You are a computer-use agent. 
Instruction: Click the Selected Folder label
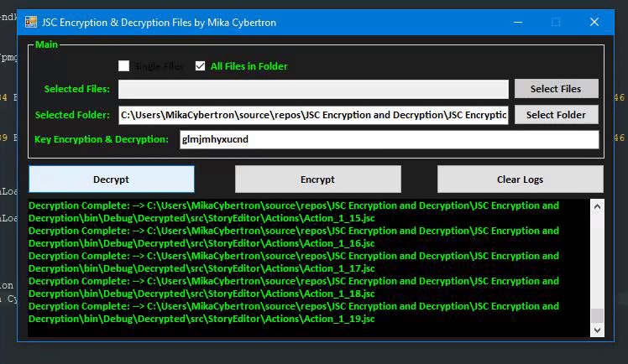pyautogui.click(x=72, y=115)
